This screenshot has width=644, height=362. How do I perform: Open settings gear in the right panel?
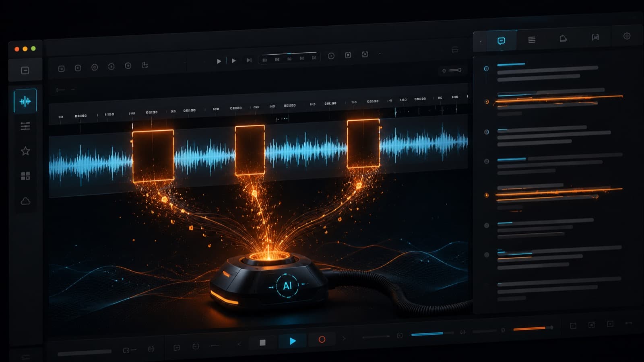[627, 36]
